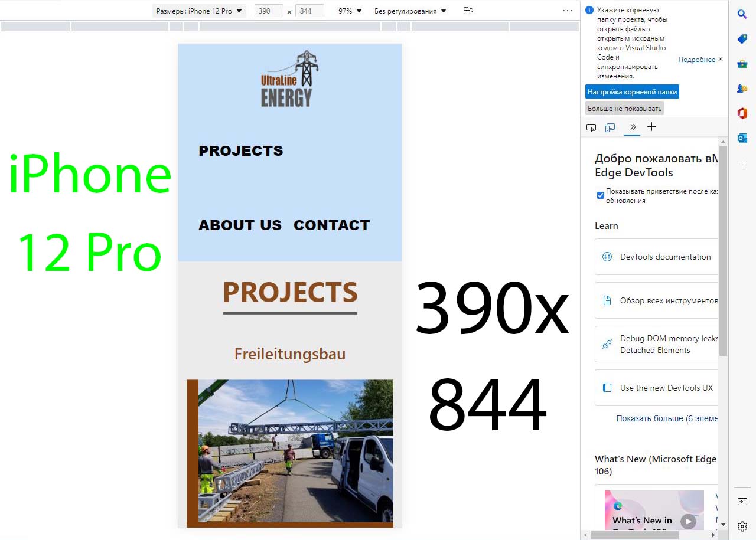Open the Tools briefcase icon in sidebar

click(x=742, y=64)
